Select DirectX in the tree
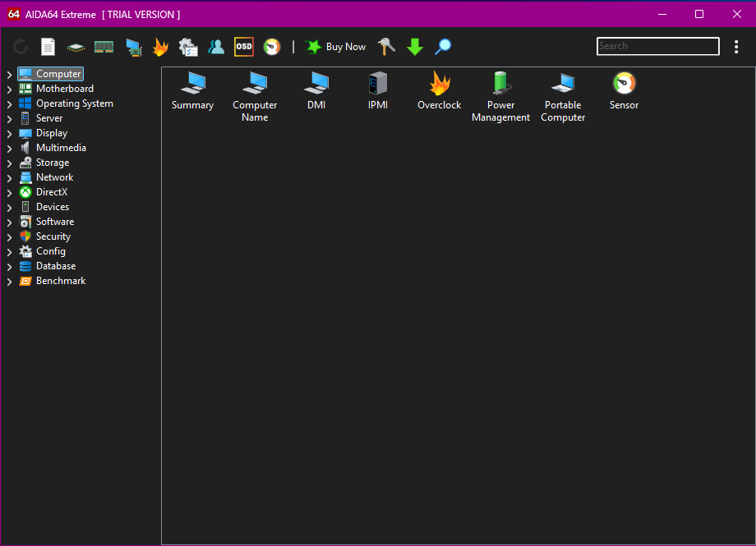 [x=44, y=192]
